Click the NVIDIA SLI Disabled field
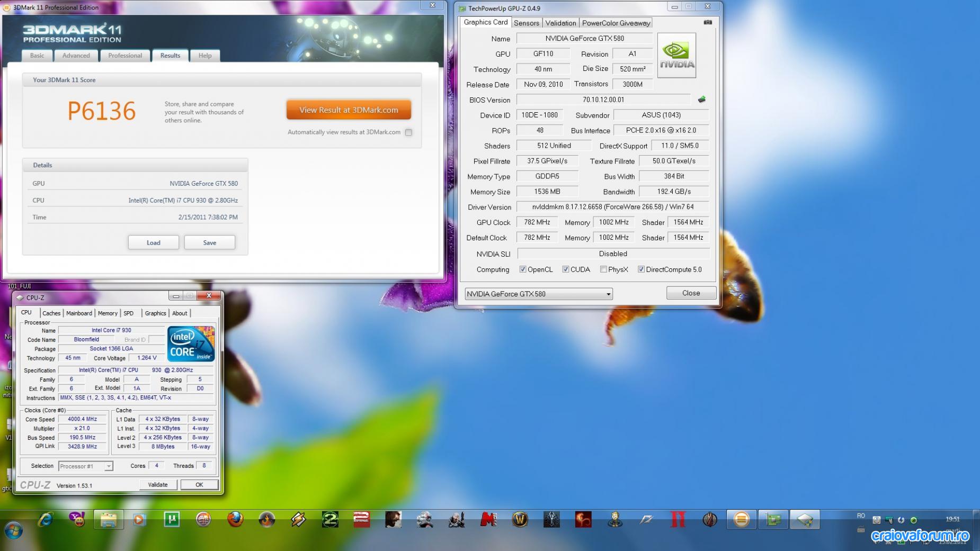The height and width of the screenshot is (551, 980). tap(613, 254)
